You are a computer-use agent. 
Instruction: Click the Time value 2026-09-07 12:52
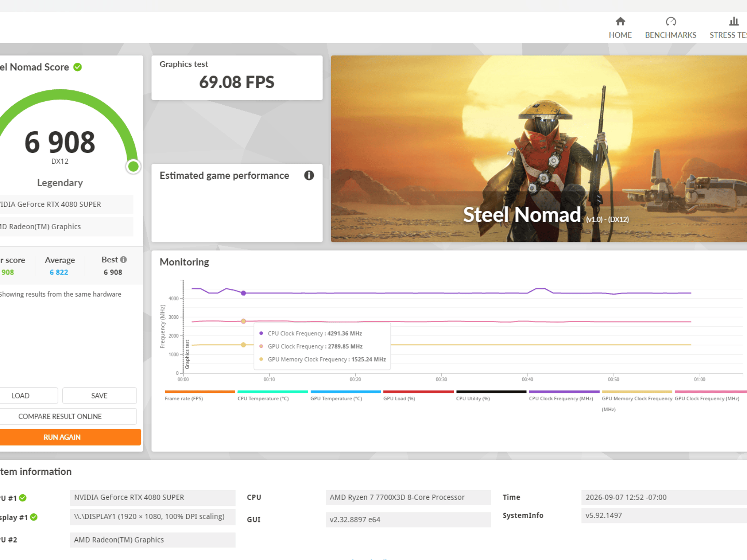point(664,498)
